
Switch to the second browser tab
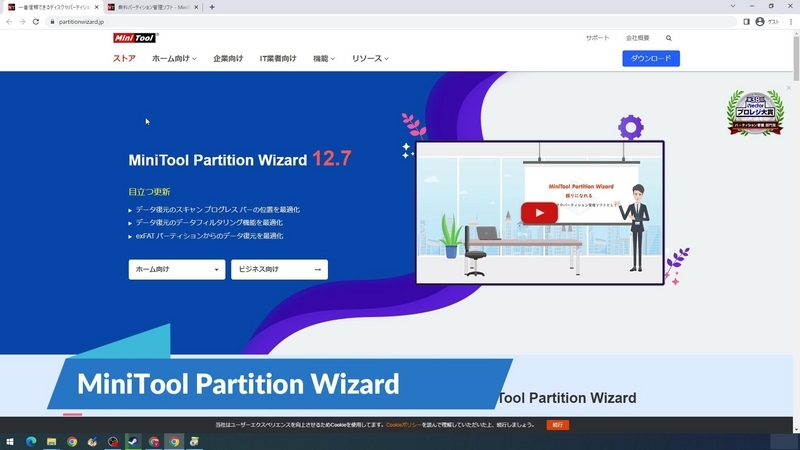pos(152,7)
